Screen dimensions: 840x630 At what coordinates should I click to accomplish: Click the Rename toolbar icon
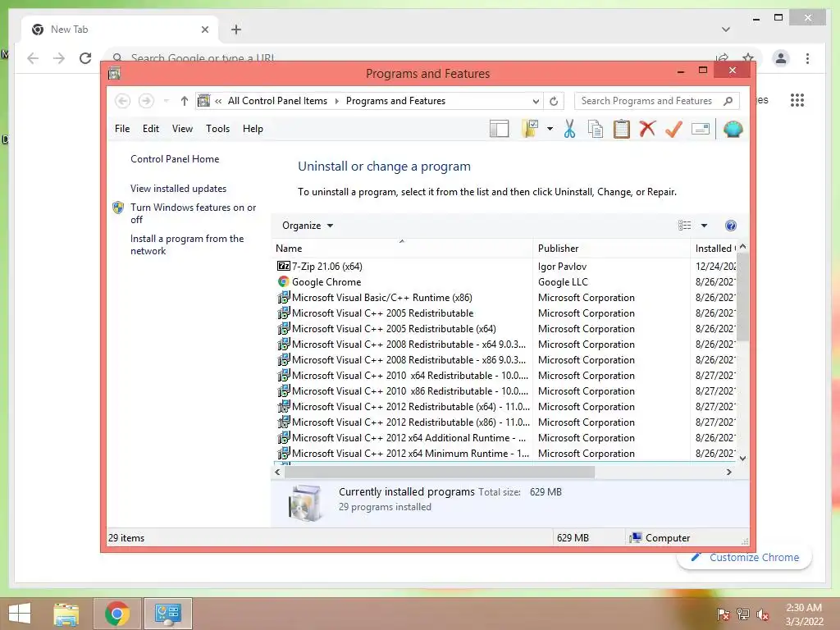(x=701, y=129)
